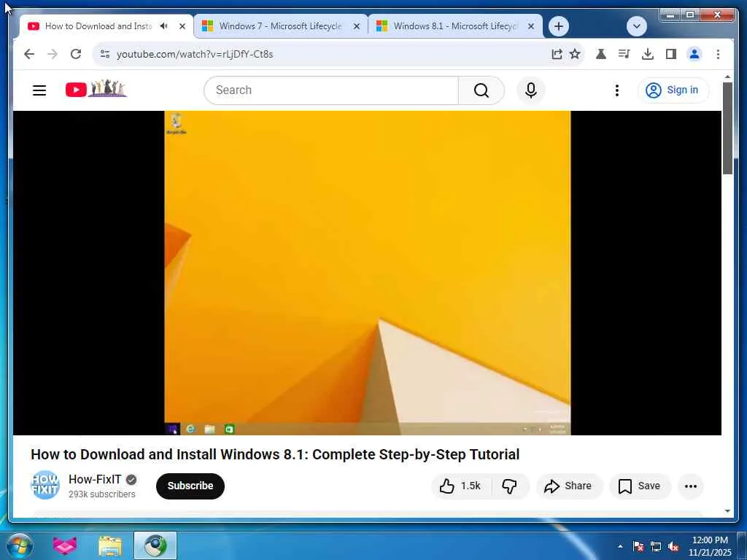Open the Chrome Labs flask icon
This screenshot has height=560, width=747.
[x=601, y=54]
